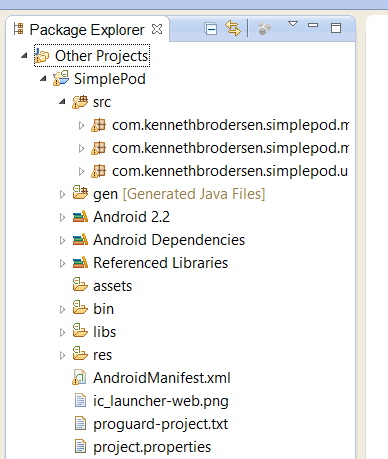Select the AndroidManifest.xml file name

coord(162,378)
